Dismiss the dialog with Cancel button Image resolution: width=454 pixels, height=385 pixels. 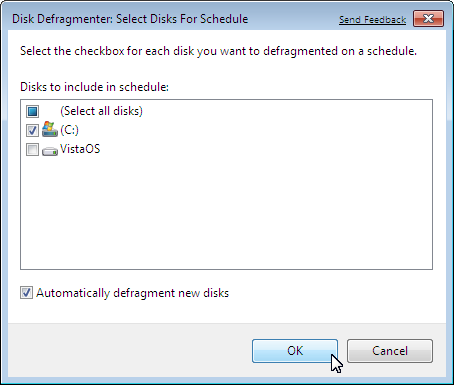pyautogui.click(x=390, y=351)
